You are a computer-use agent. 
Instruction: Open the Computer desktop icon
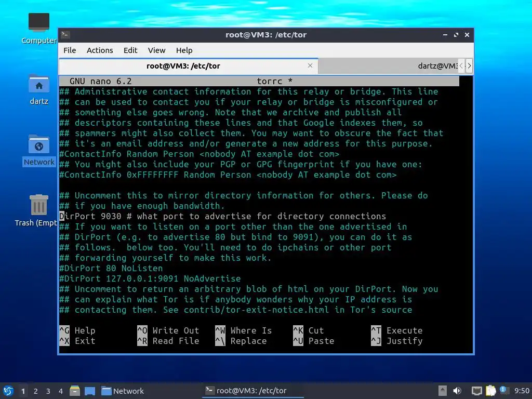coord(38,29)
